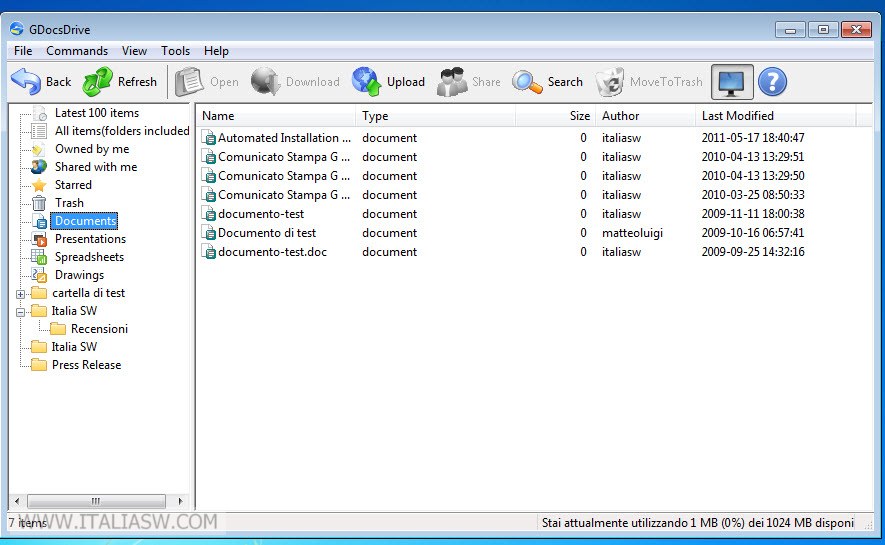Viewport: 885px width, 545px height.
Task: Click the green Refresh icon
Action: 97,82
